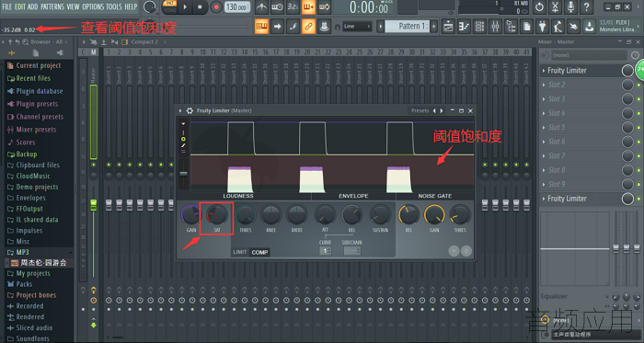Click the scissors one-click audio recording icon
This screenshot has width=644, height=343.
(555, 7)
